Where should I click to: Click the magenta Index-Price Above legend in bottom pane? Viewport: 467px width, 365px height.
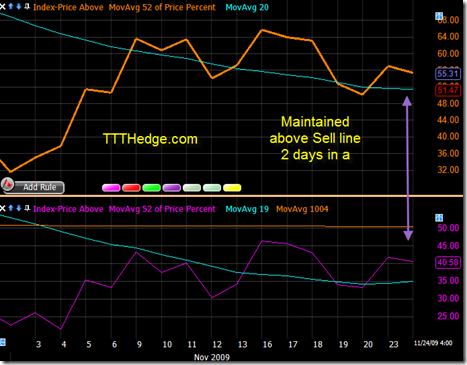click(x=68, y=209)
